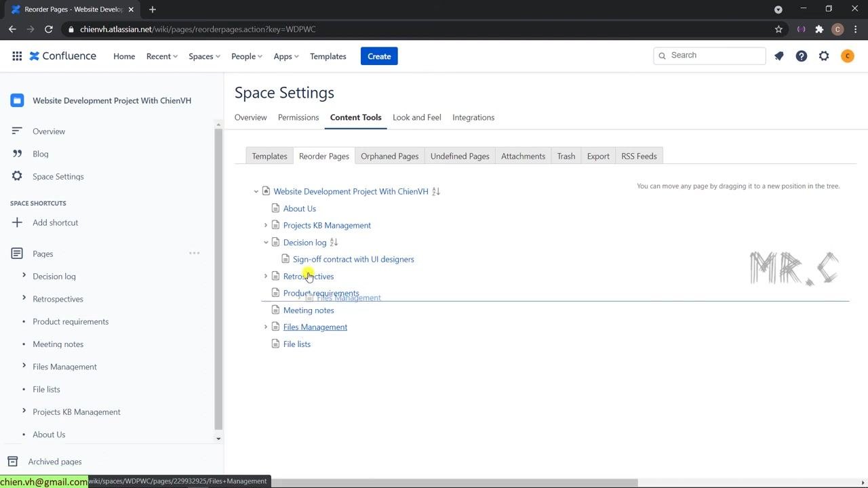
Task: Open the Pages more options ellipsis
Action: pyautogui.click(x=195, y=253)
